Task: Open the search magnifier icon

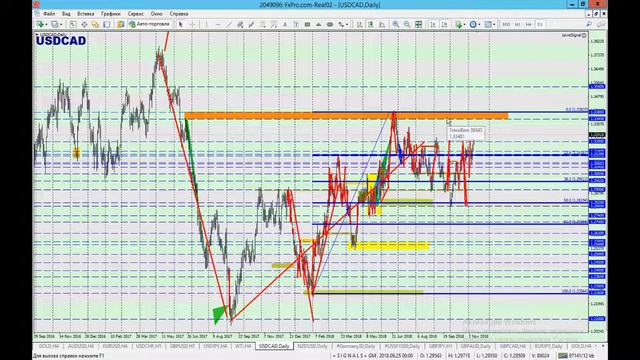Action: click(x=589, y=24)
